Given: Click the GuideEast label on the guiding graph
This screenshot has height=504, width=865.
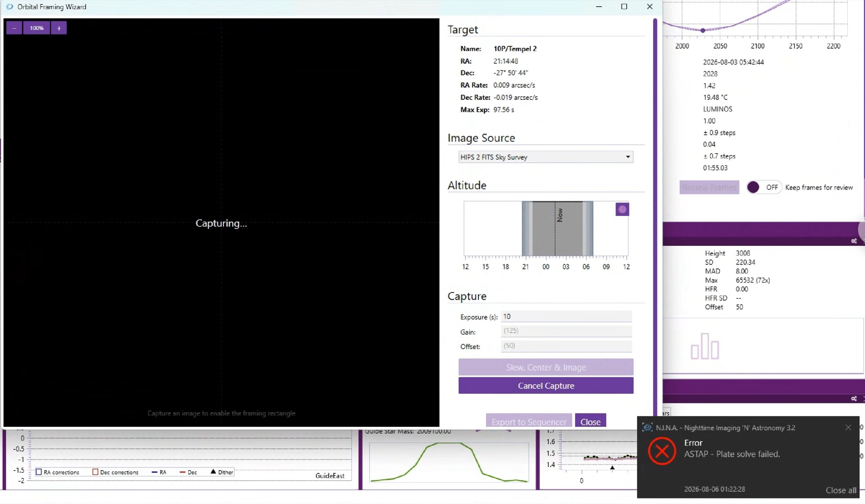Looking at the screenshot, I should tap(330, 476).
